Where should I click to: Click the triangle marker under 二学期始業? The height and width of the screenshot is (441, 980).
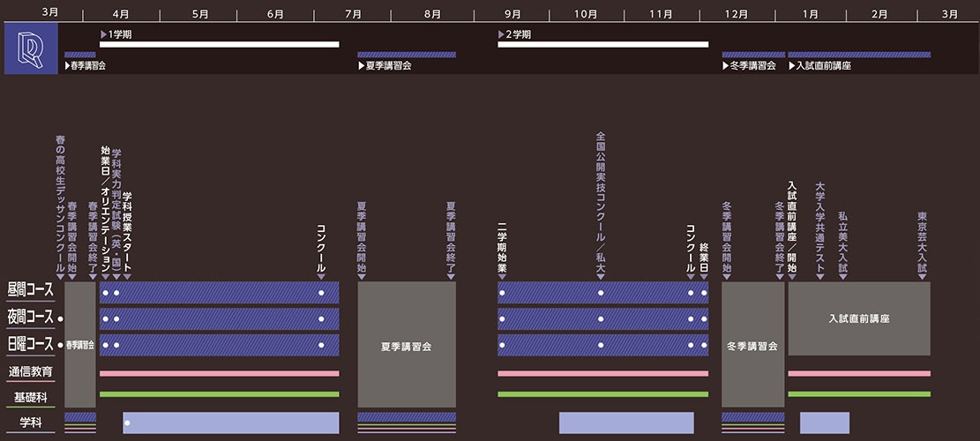[x=502, y=276]
